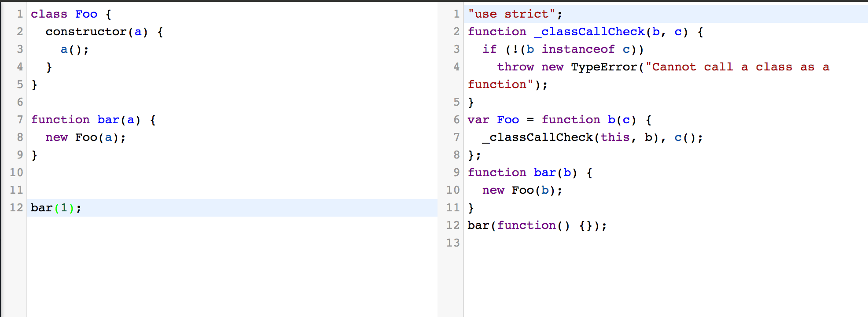Viewport: 868px width, 317px height.
Task: Click the "var" keyword in the output pane
Action: pyautogui.click(x=478, y=120)
